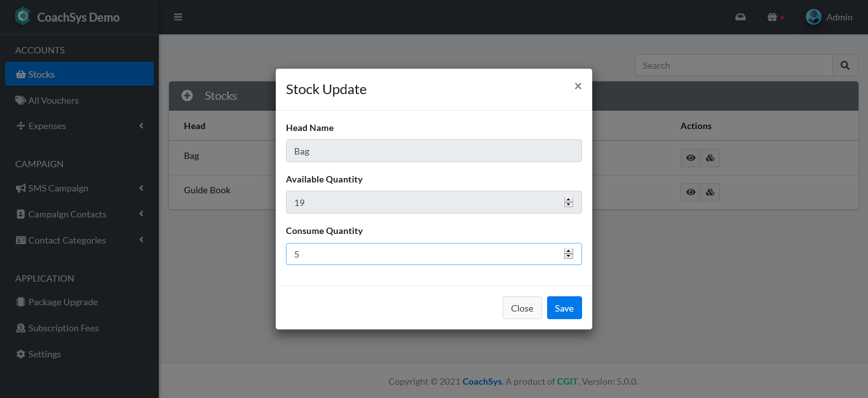Follow the CGIT footer link
This screenshot has width=868, height=398.
(567, 381)
